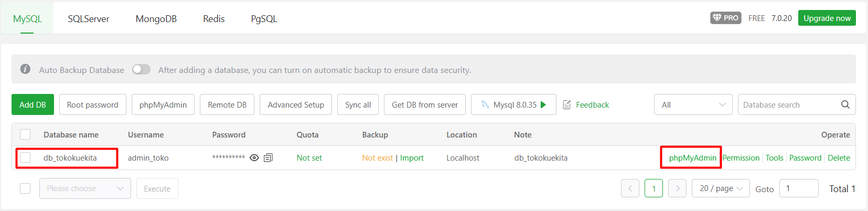Click the Auto Backup info icon
The image size is (868, 211).
tap(25, 69)
